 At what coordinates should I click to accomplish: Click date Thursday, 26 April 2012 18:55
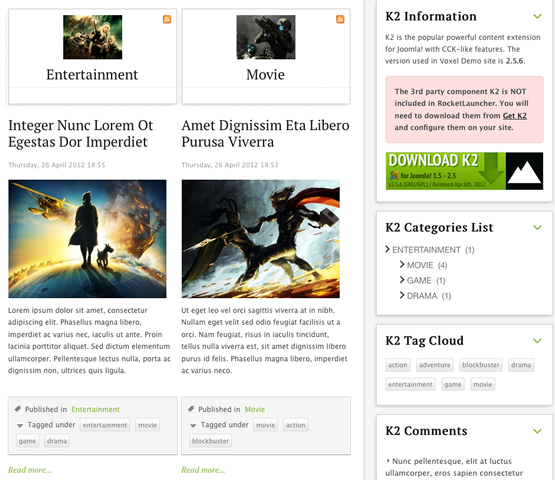click(x=57, y=165)
